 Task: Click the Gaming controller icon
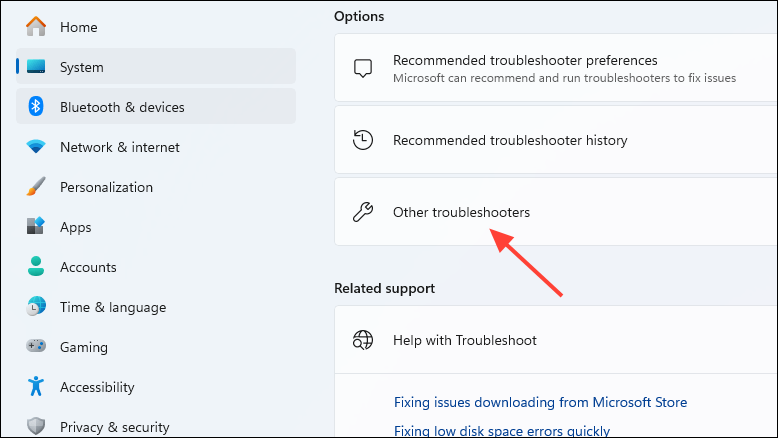36,346
